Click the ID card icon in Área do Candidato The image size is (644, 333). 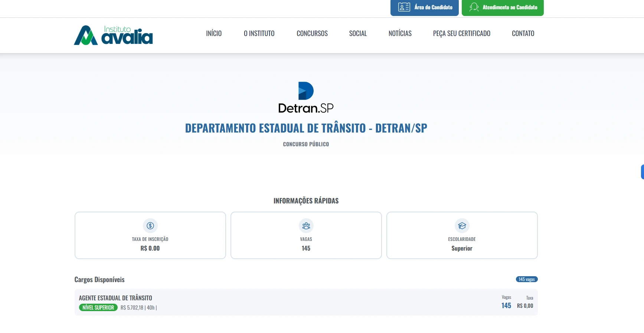(404, 7)
